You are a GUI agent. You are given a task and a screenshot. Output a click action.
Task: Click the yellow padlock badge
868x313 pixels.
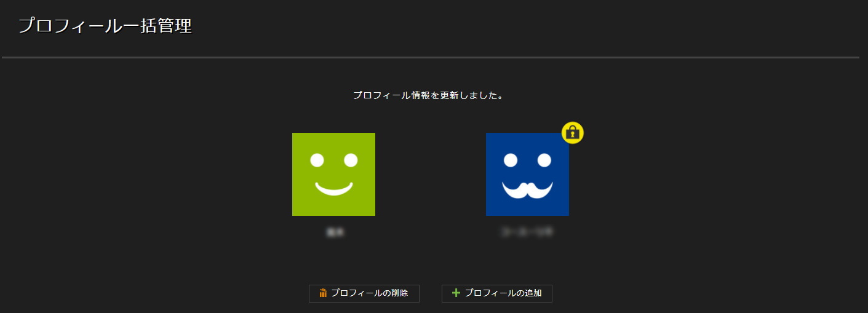(573, 132)
